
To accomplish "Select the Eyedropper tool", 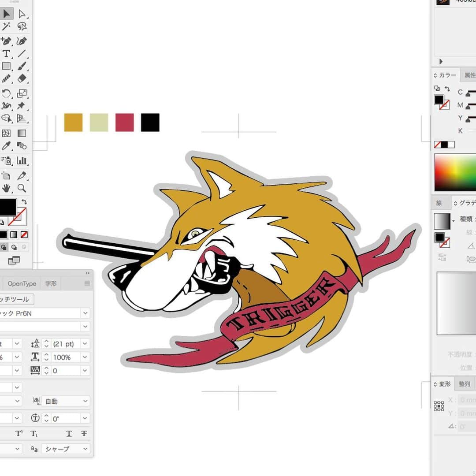I will [x=6, y=146].
